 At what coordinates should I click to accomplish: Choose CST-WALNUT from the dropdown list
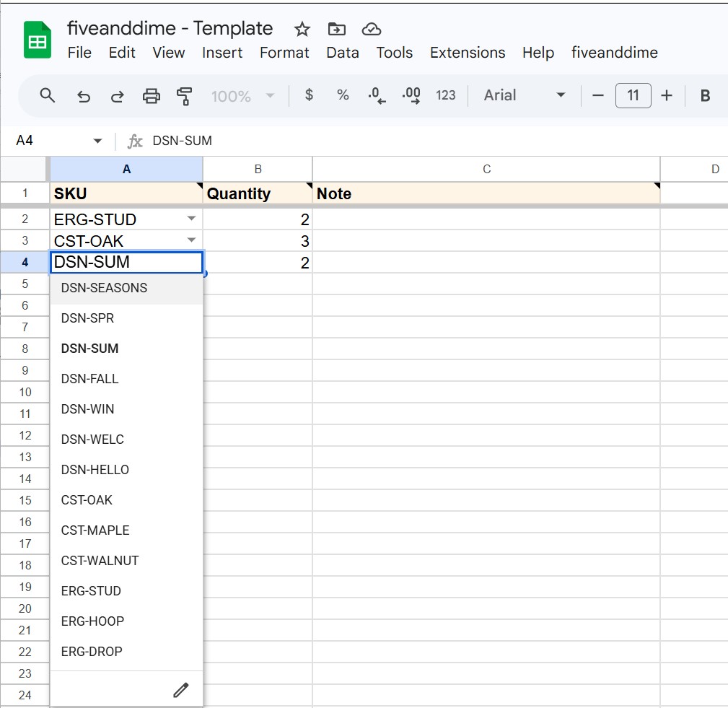point(126,561)
